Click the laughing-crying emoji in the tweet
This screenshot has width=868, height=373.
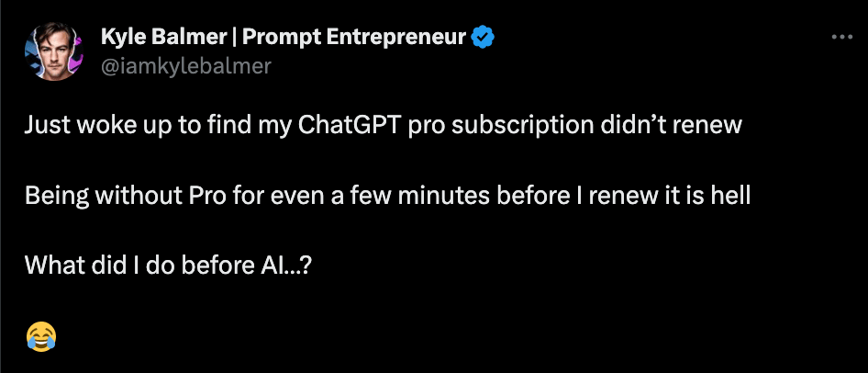(x=40, y=335)
